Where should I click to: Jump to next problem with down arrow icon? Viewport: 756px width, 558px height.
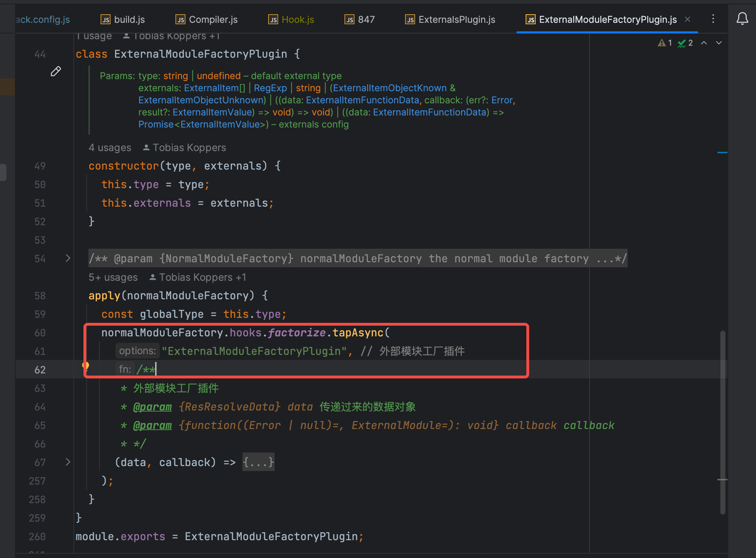(718, 43)
